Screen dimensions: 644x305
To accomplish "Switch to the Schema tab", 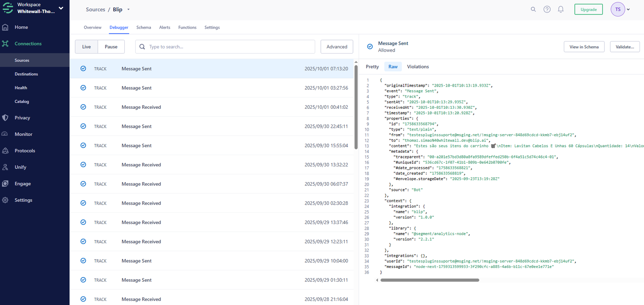I will click(x=144, y=27).
